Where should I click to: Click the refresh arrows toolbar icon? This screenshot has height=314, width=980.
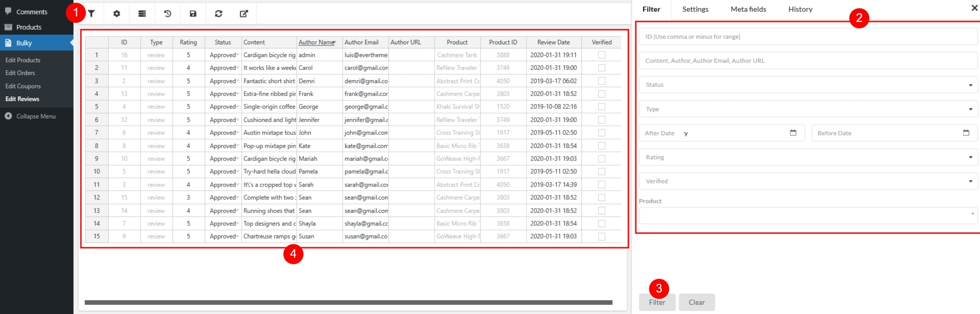[x=218, y=14]
